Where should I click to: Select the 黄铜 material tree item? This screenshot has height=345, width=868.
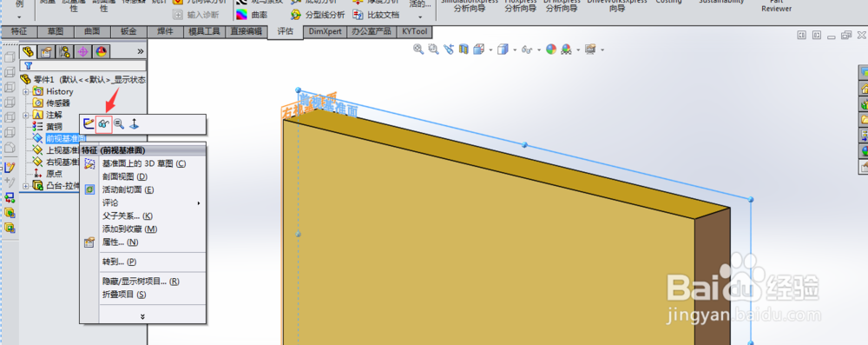tap(48, 127)
